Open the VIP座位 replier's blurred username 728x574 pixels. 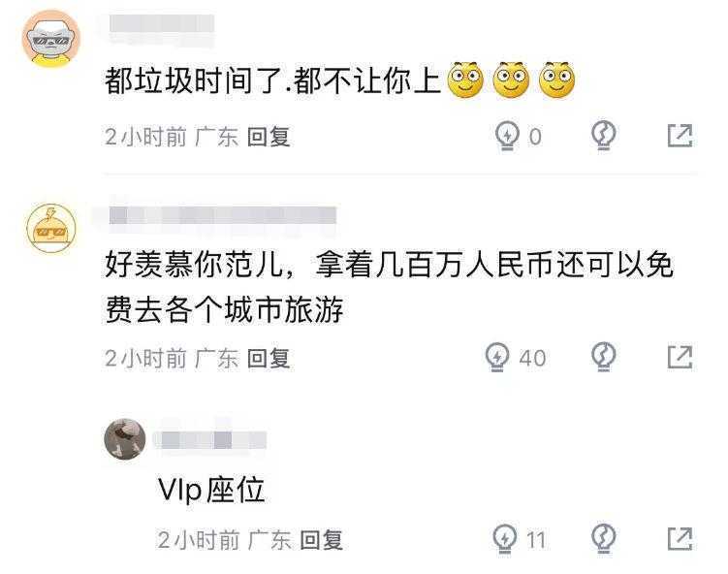[x=209, y=440]
